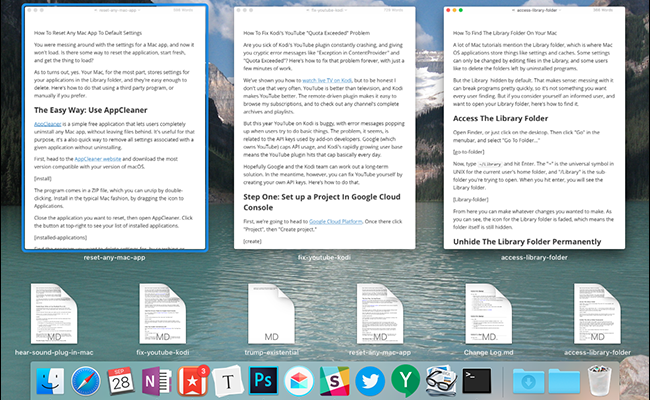Switch to the fix-youtube-kodi document window
Screen dimensions: 650x400
click(325, 100)
